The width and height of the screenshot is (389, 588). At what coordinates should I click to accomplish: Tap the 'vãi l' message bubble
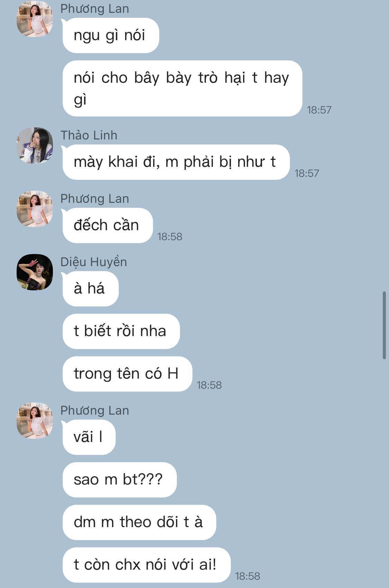(89, 437)
